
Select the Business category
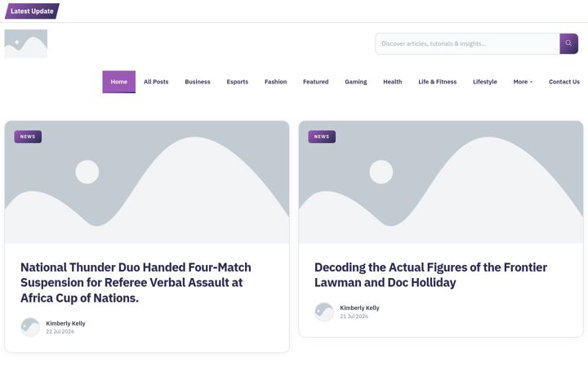[198, 82]
